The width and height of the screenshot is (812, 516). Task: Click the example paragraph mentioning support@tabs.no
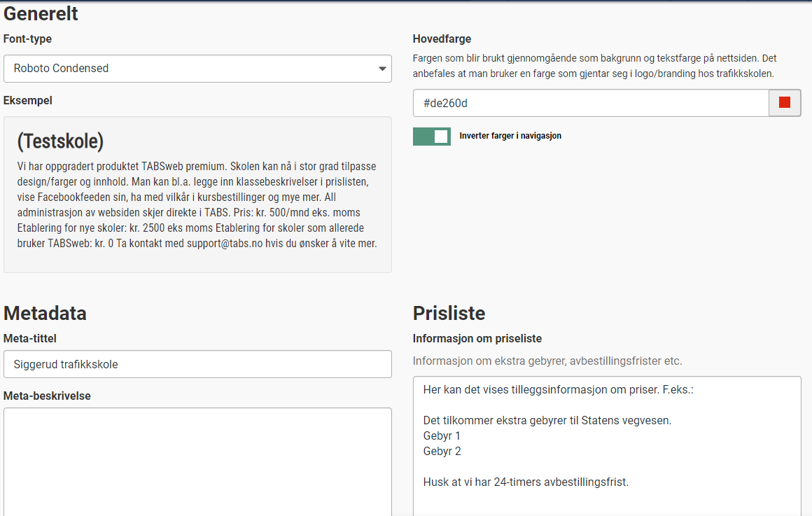click(x=196, y=204)
